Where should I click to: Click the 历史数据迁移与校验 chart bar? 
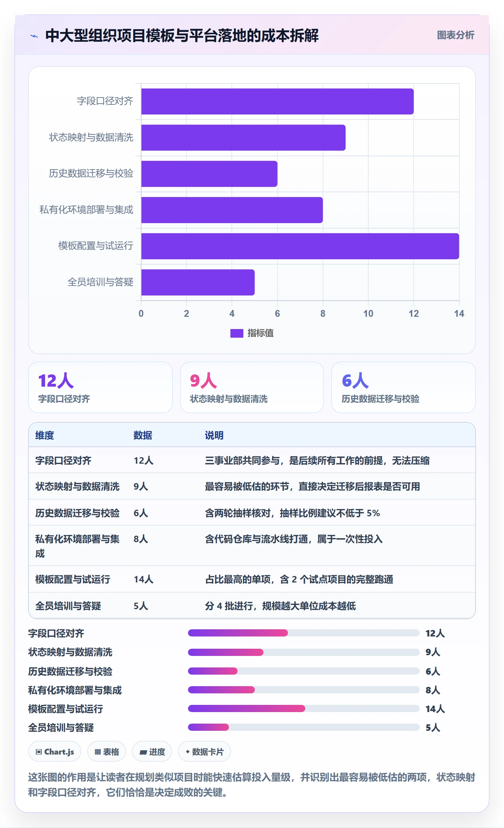pos(209,174)
